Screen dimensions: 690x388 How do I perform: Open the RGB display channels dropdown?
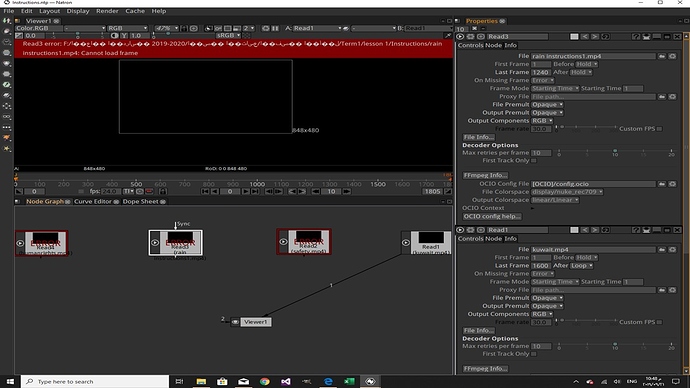click(x=128, y=28)
